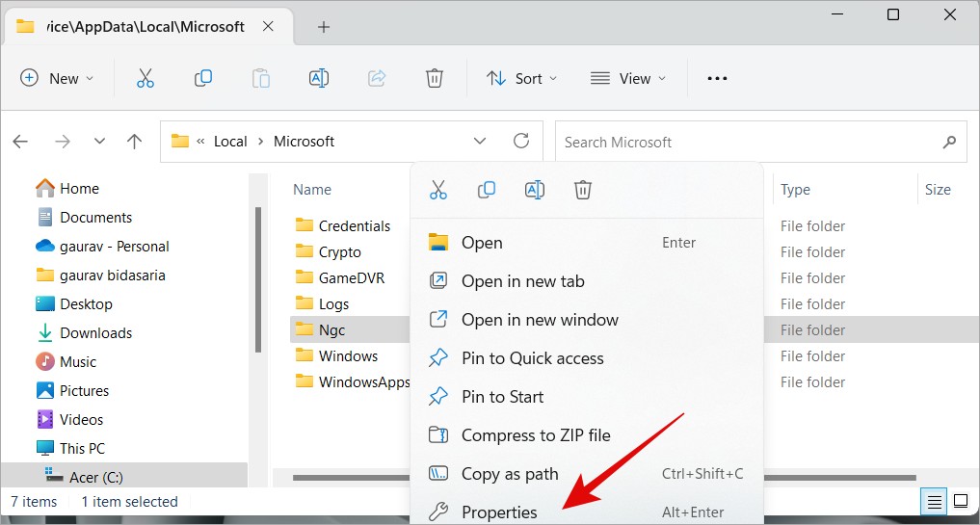The image size is (980, 525).
Task: Open the View dropdown
Action: click(628, 79)
